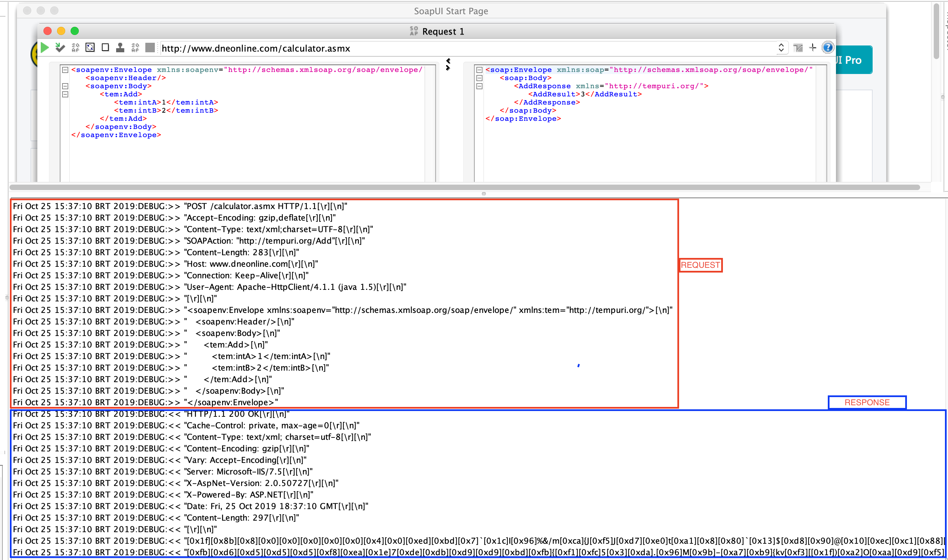The width and height of the screenshot is (948, 560).
Task: Open online help with the blue question icon
Action: pos(827,48)
